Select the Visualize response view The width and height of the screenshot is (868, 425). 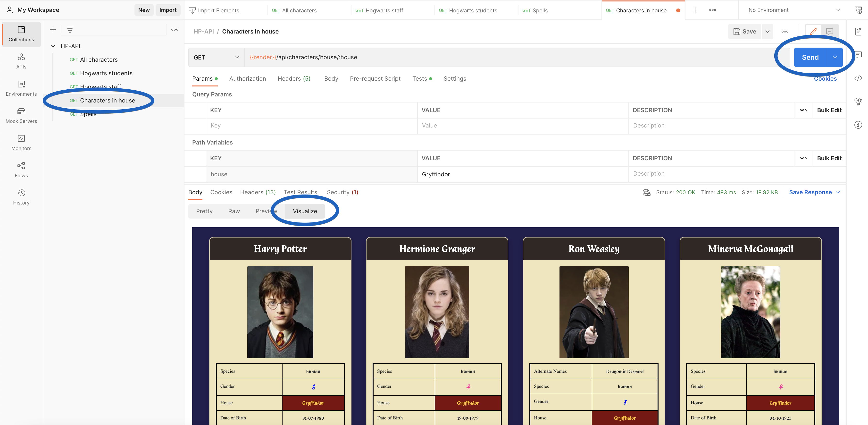pyautogui.click(x=305, y=211)
